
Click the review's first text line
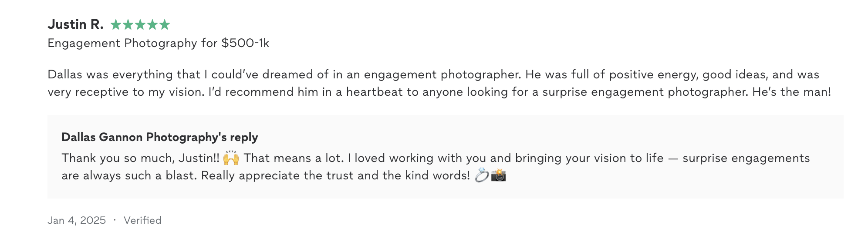tap(433, 74)
